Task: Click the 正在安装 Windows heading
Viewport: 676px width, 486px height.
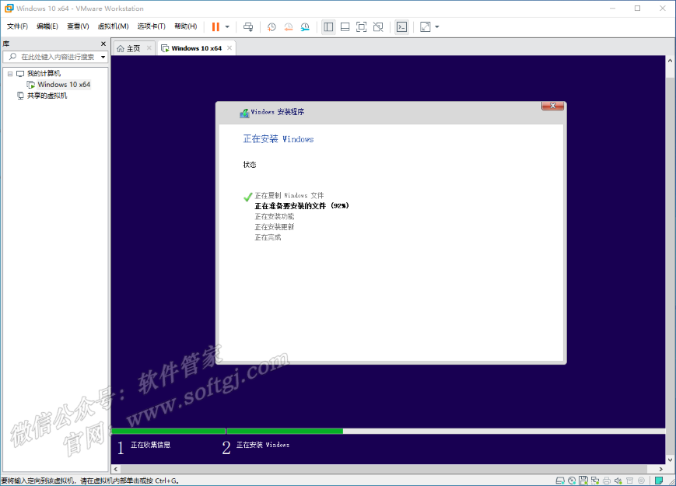Action: click(278, 139)
